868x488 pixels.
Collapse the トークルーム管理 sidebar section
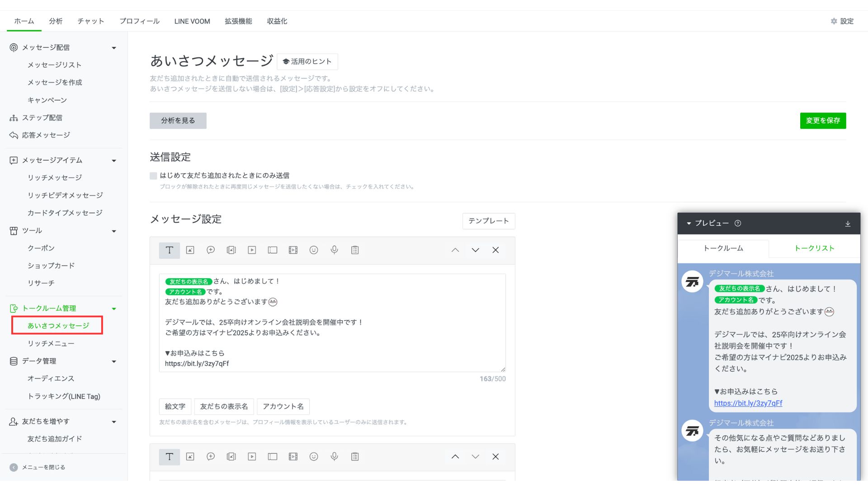(114, 309)
